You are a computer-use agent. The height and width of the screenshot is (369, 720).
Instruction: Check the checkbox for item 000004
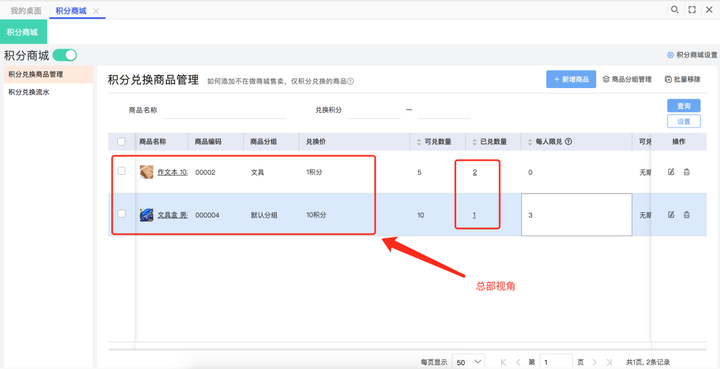click(x=121, y=213)
